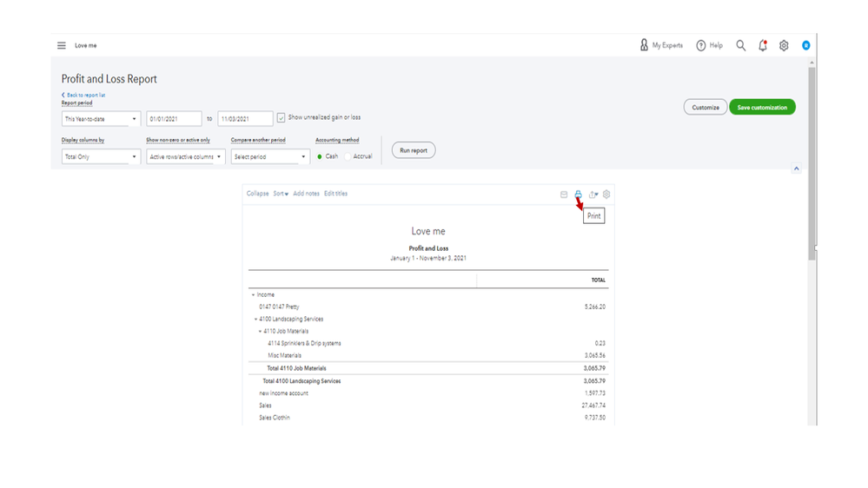Click the TOTAL column header
The height and width of the screenshot is (488, 868).
(x=598, y=280)
